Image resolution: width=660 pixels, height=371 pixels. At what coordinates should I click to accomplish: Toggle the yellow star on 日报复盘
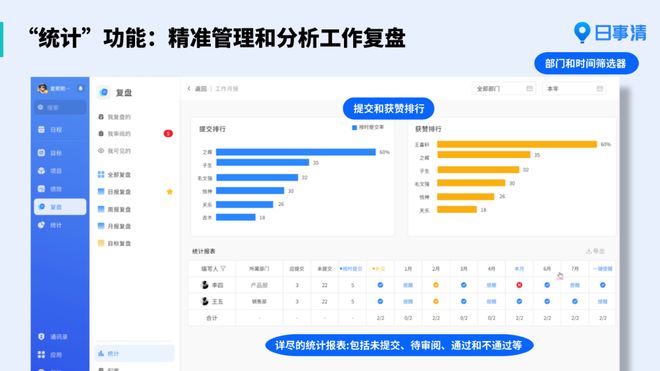(x=170, y=192)
